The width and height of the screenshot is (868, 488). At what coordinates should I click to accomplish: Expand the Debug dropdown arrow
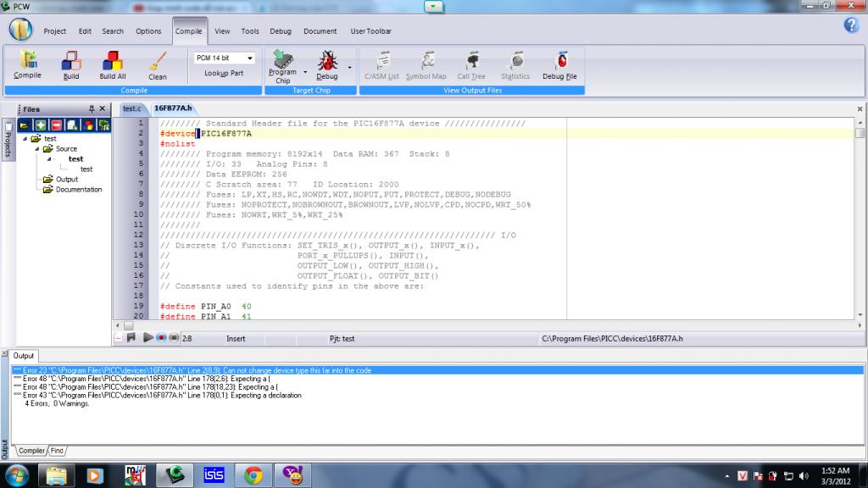click(x=349, y=66)
